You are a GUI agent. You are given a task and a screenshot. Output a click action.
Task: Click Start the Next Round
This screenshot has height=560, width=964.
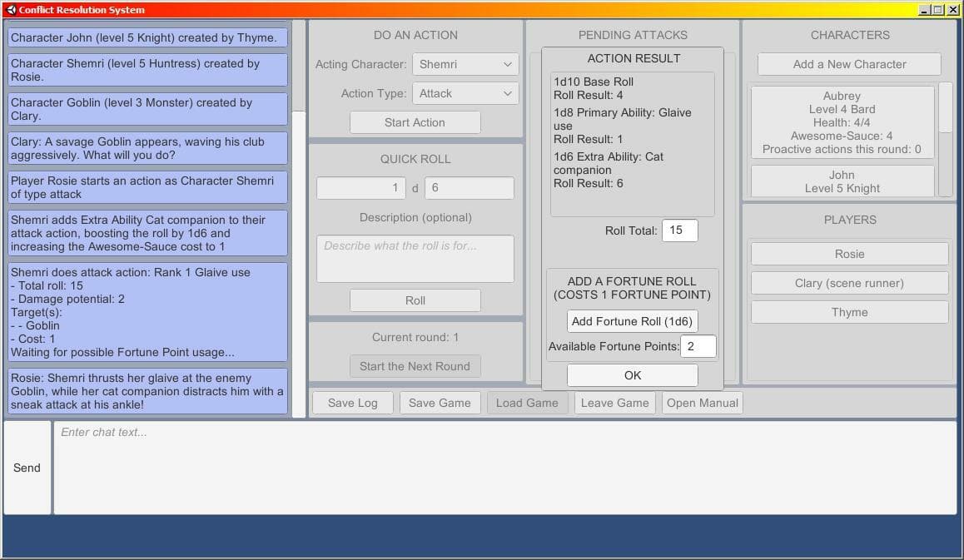click(x=415, y=366)
